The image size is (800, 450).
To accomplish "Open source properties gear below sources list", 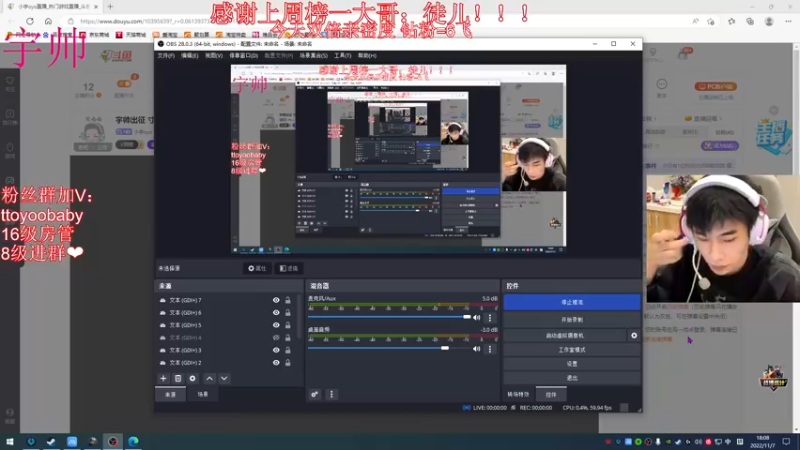I will pos(192,379).
